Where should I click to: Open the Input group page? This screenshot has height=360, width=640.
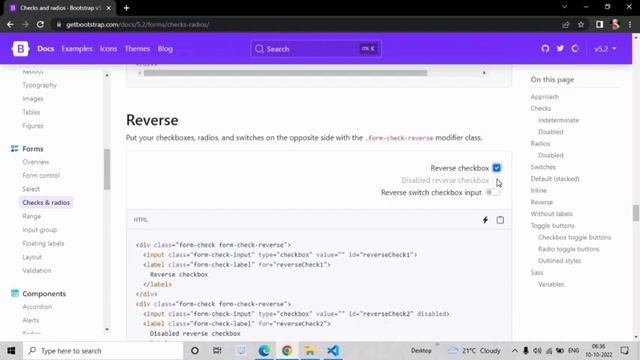40,230
